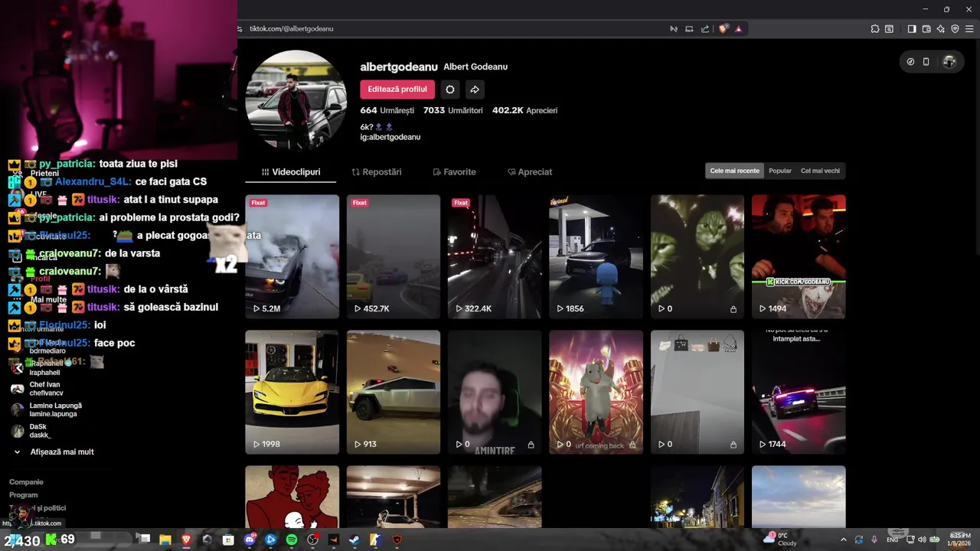The width and height of the screenshot is (980, 551).
Task: Open Microsoft Store from taskbar
Action: coord(228,540)
